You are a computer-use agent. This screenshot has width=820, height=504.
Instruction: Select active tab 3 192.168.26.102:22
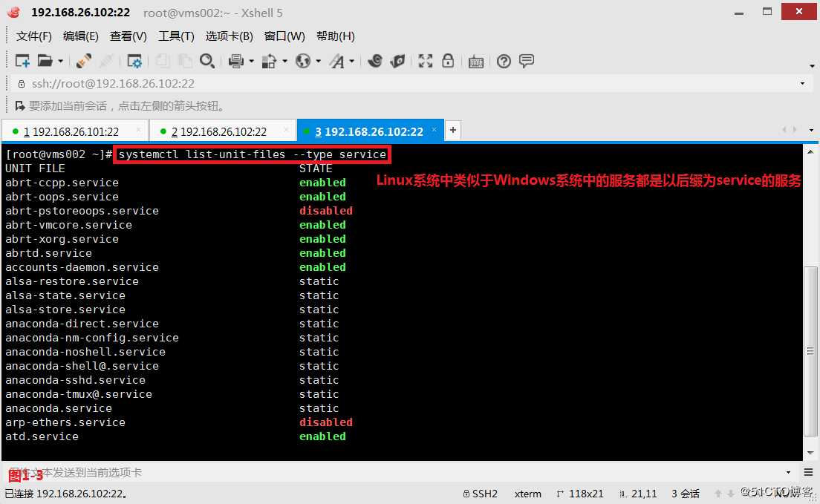tap(369, 131)
